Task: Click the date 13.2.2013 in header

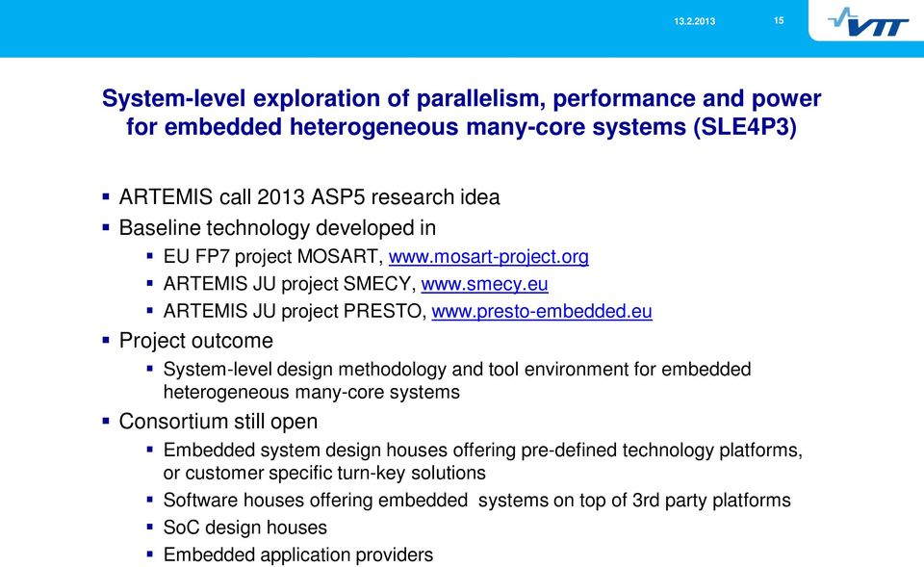Action: click(x=694, y=21)
